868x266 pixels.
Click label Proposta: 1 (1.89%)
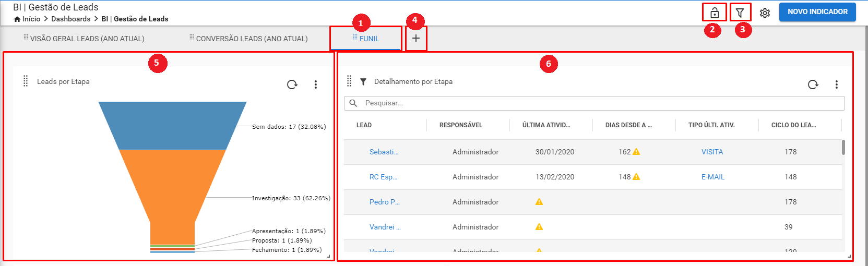(282, 240)
